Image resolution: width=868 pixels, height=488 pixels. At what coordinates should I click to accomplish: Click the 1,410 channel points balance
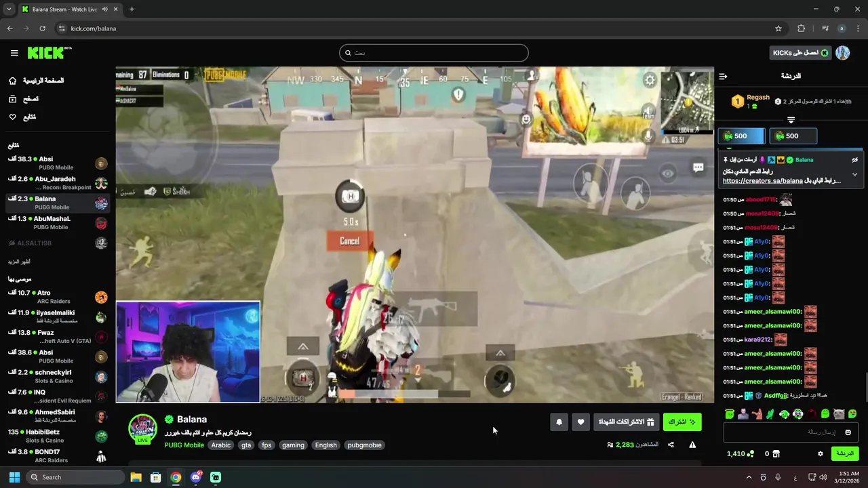tap(739, 454)
